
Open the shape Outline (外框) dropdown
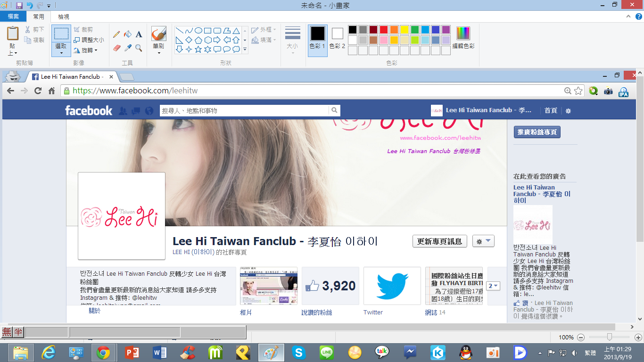264,29
